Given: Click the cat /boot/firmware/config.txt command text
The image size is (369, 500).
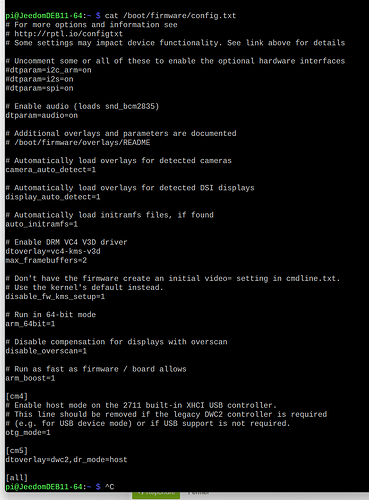Looking at the screenshot, I should 170,16.
